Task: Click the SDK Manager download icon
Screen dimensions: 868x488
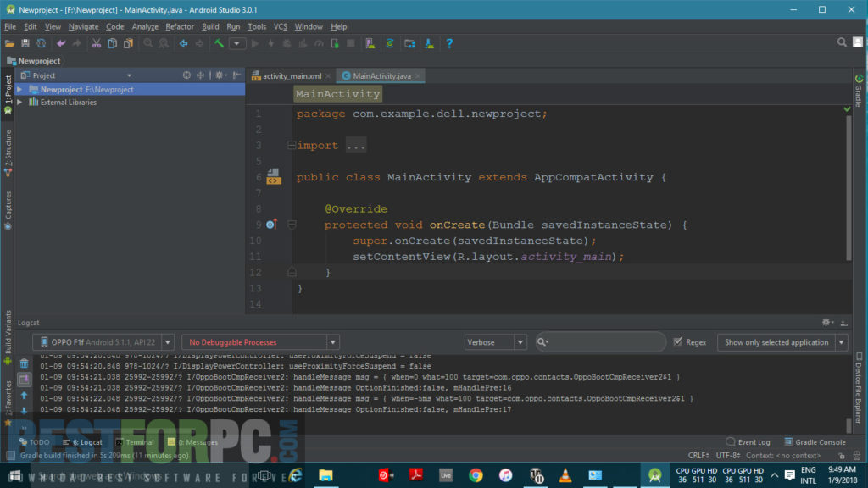Action: [430, 43]
